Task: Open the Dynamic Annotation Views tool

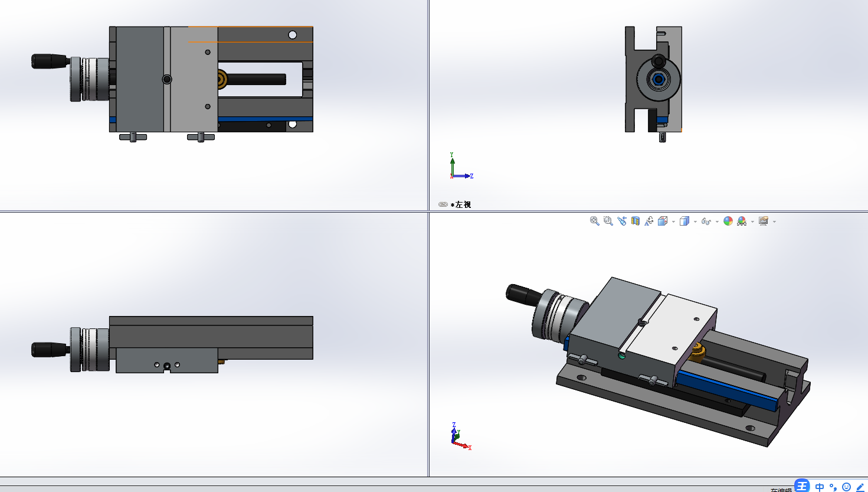Action: click(649, 221)
